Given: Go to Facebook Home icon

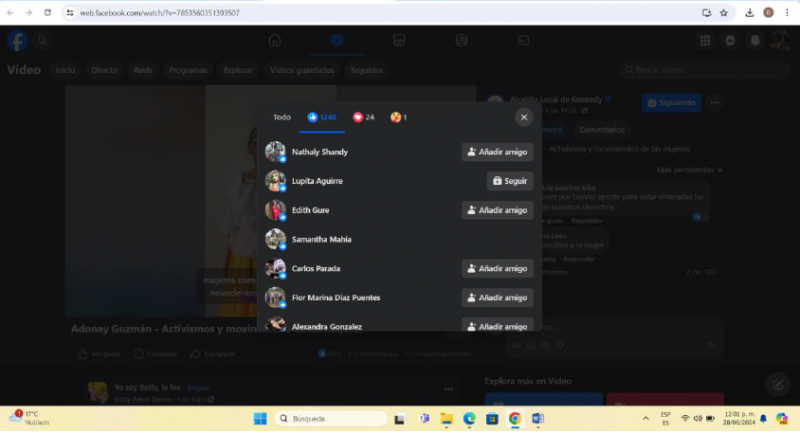Looking at the screenshot, I should [x=274, y=40].
